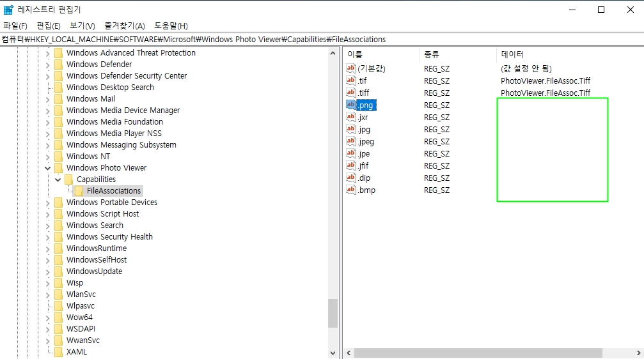Click PhotoViewer.FileAssoc.Tiff data for .tiff
The image size is (644, 359).
(546, 93)
